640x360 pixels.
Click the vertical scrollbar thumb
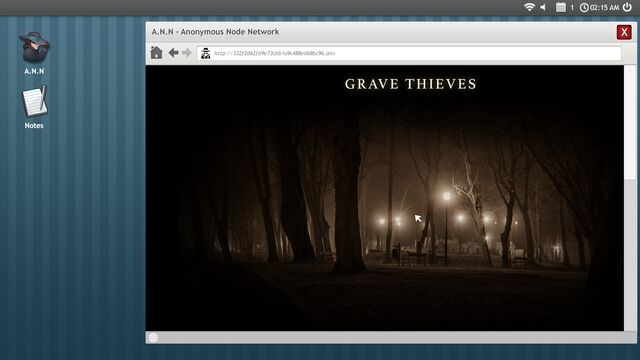[x=630, y=122]
